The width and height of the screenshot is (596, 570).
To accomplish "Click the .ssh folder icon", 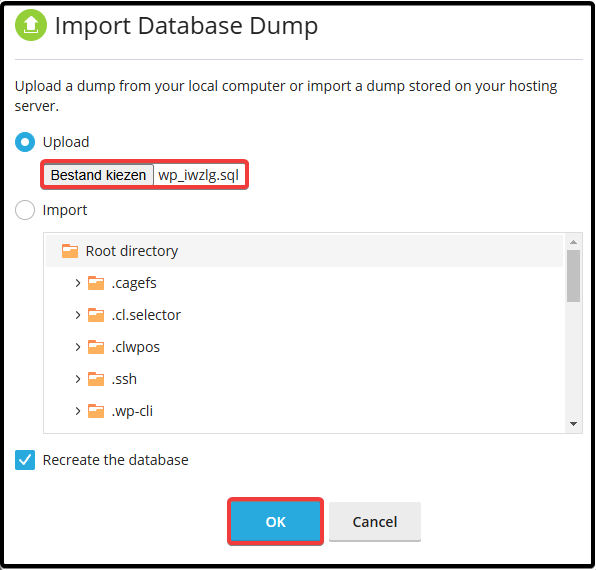I will [96, 379].
